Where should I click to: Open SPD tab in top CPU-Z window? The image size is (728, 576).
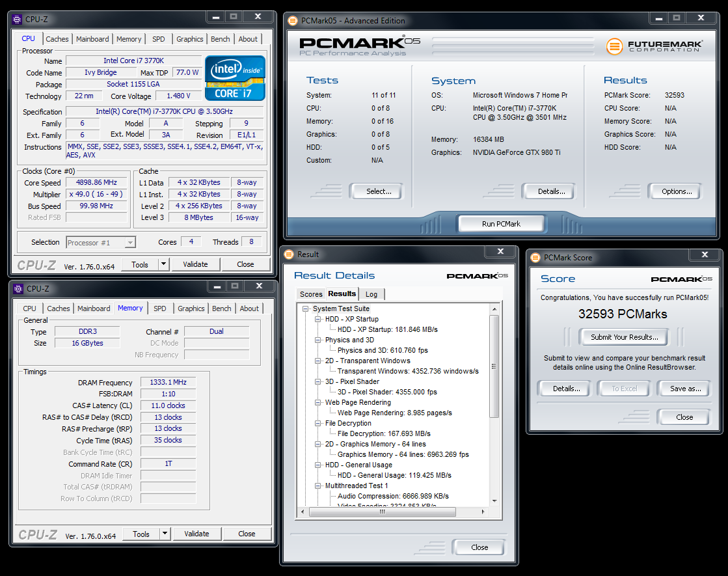pyautogui.click(x=159, y=39)
